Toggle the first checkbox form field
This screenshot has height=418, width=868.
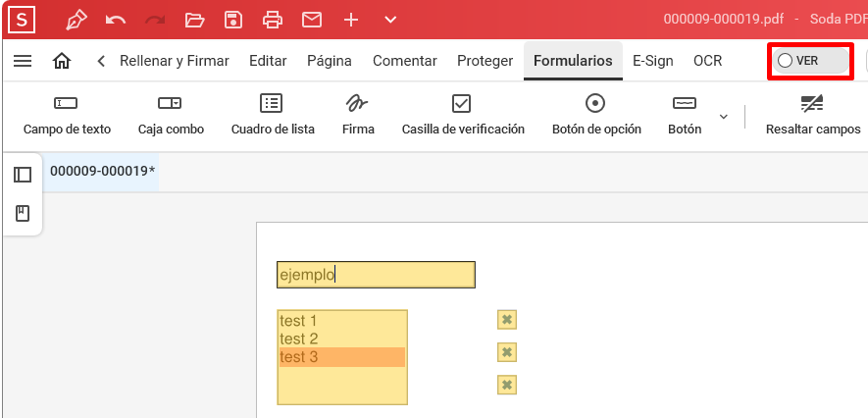507,320
